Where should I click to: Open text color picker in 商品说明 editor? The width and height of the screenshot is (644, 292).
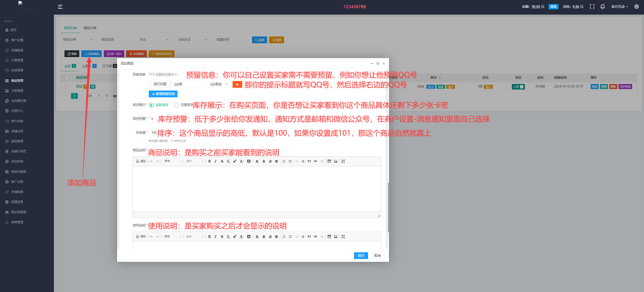point(242,161)
